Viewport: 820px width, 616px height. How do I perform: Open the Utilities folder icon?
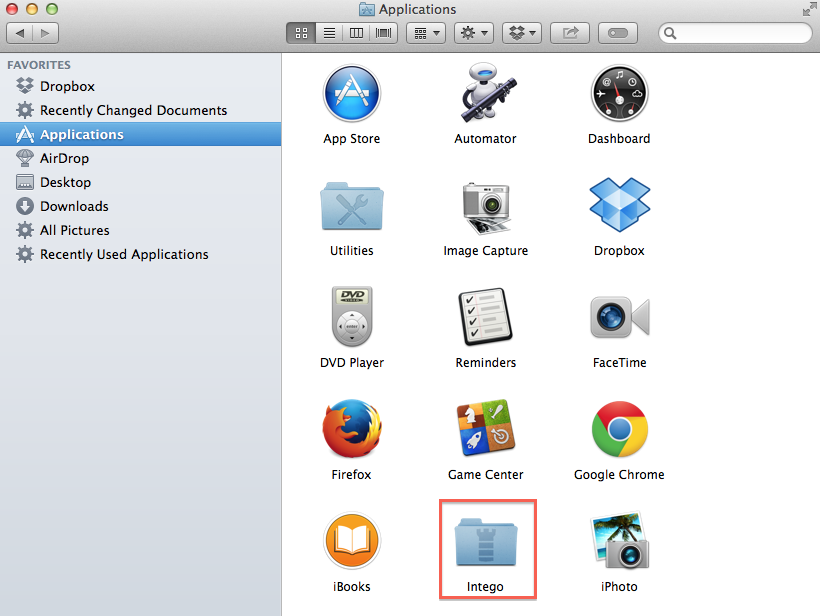tap(351, 207)
